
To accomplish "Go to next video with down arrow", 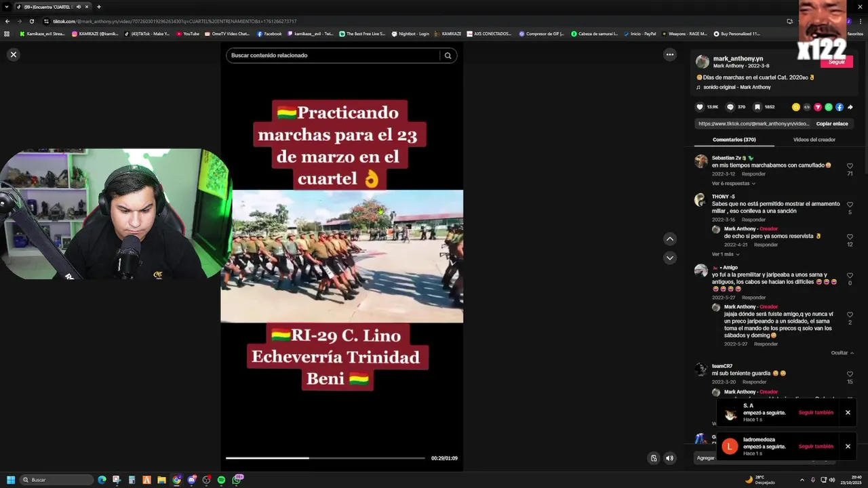I will tap(670, 258).
